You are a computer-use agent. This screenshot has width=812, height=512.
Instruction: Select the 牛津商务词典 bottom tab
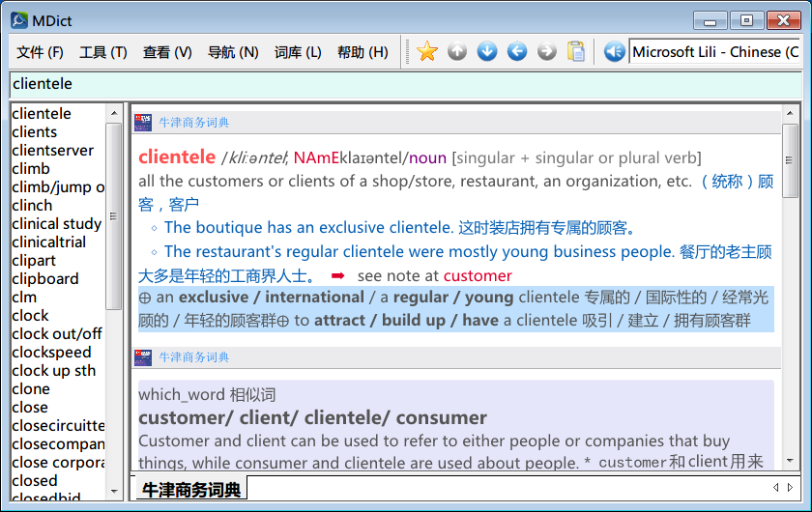point(191,489)
